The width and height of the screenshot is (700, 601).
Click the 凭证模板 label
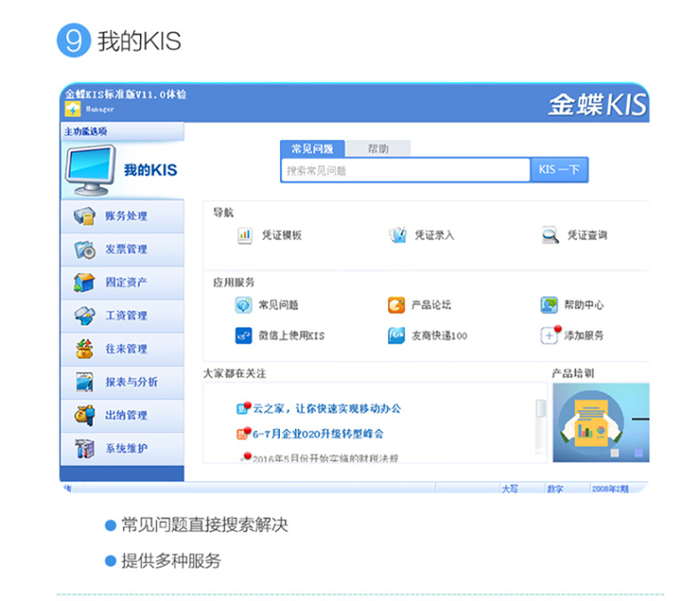(282, 235)
